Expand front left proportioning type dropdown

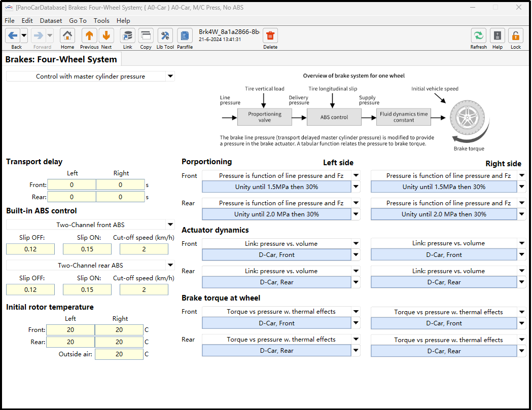(x=356, y=175)
